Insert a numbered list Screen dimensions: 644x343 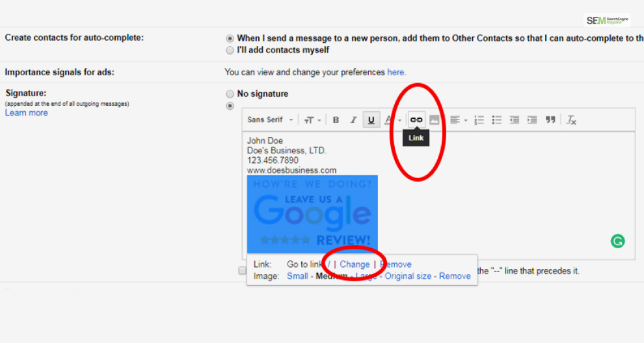479,120
